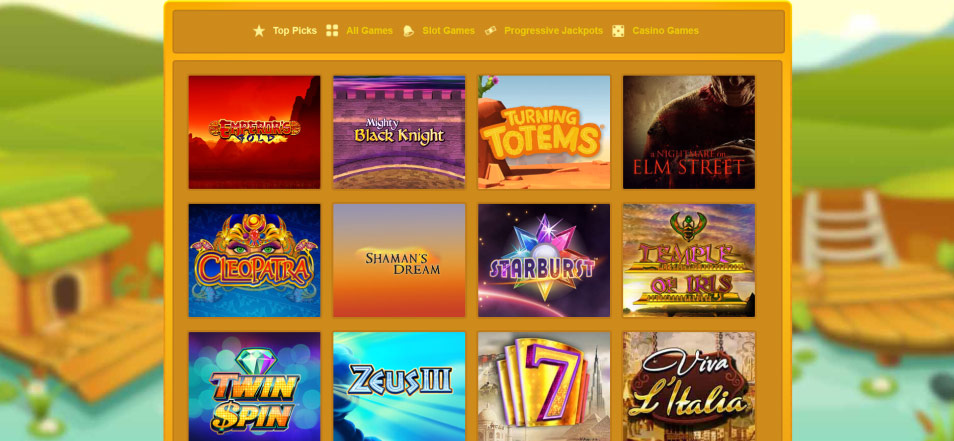This screenshot has width=954, height=441.
Task: Play A Nightmare on Elm Street
Action: 689,132
